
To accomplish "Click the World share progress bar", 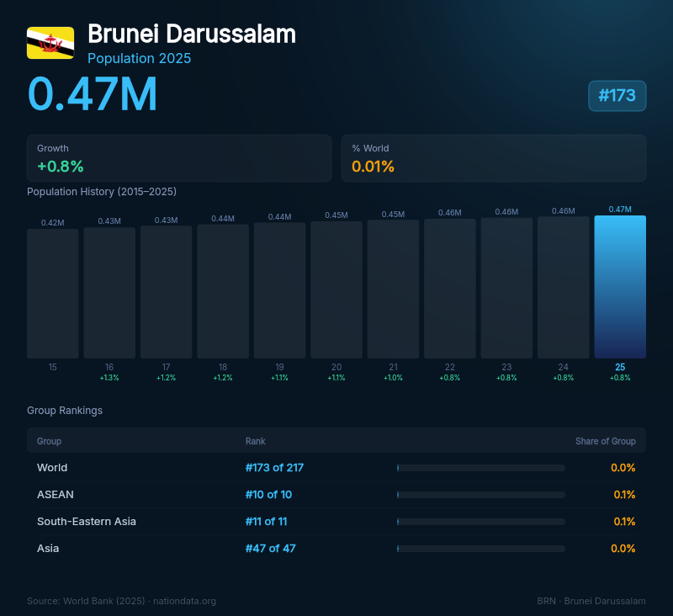I will (x=480, y=468).
